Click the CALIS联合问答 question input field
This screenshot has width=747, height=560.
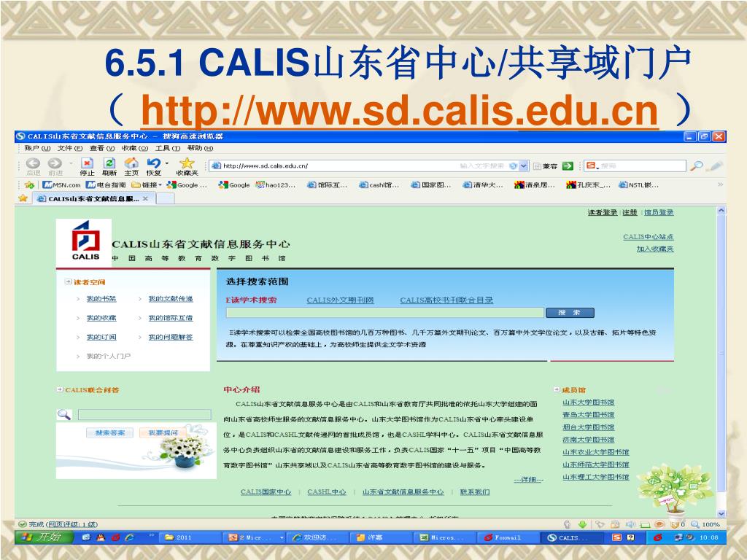tap(144, 414)
